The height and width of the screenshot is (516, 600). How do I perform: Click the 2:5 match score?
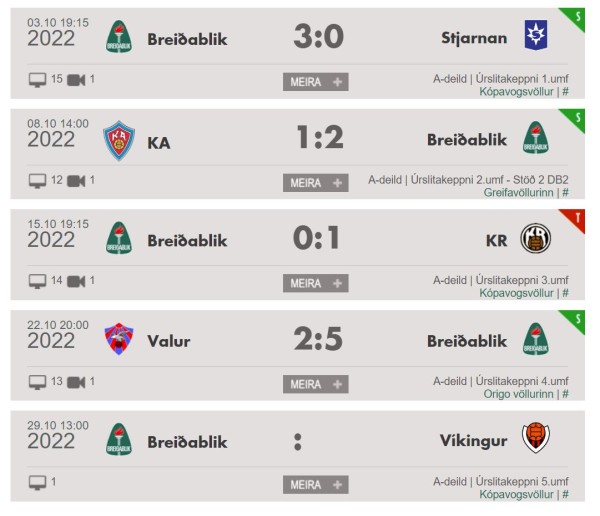point(318,339)
